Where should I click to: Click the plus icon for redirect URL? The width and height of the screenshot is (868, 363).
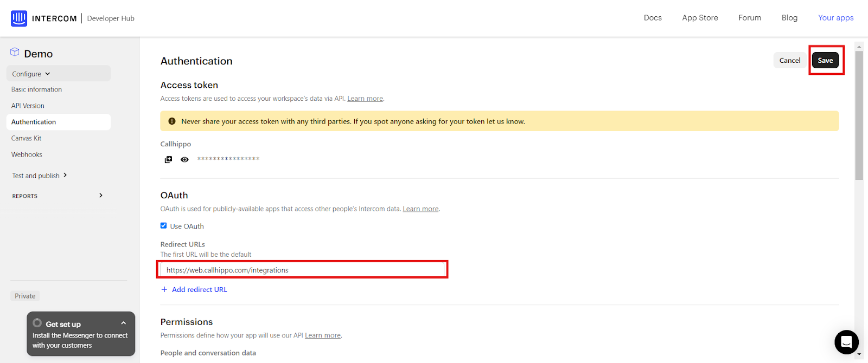tap(164, 289)
